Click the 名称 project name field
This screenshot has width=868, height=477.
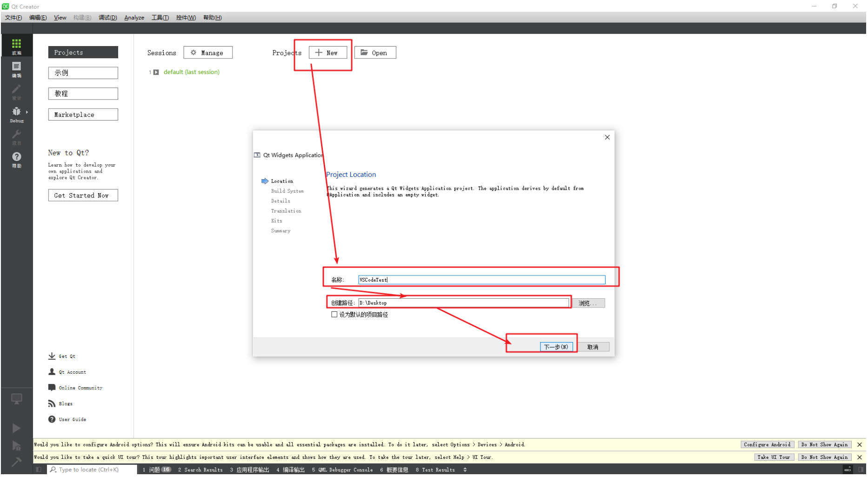(x=481, y=280)
